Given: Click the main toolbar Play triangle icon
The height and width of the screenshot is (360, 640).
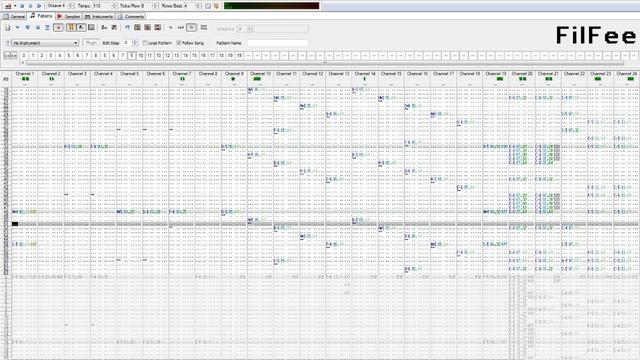Looking at the screenshot, I should point(39,6).
